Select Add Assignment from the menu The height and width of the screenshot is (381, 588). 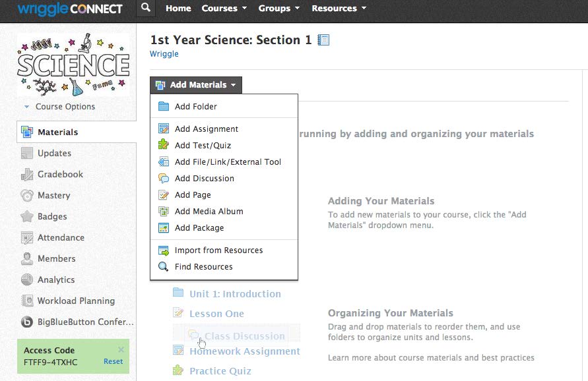206,129
